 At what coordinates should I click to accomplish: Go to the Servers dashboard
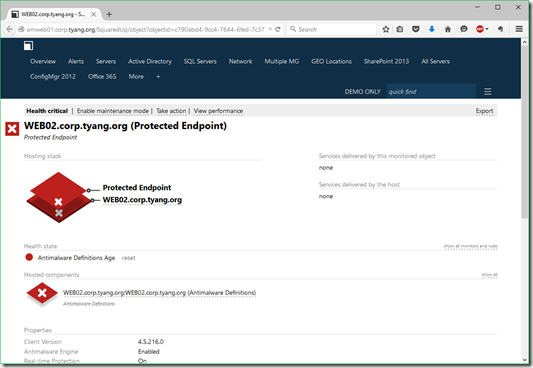coord(106,61)
